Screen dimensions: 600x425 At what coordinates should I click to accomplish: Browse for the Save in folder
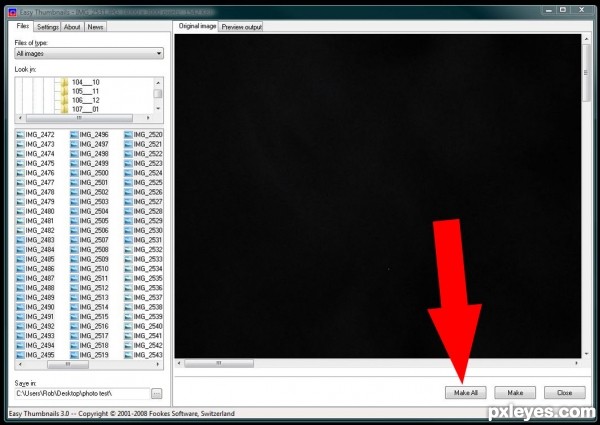pyautogui.click(x=157, y=393)
